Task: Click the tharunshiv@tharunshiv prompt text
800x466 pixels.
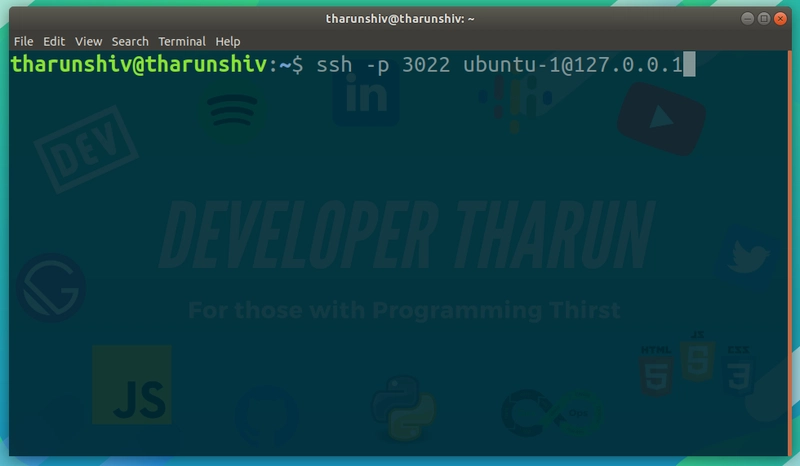Action: point(138,65)
